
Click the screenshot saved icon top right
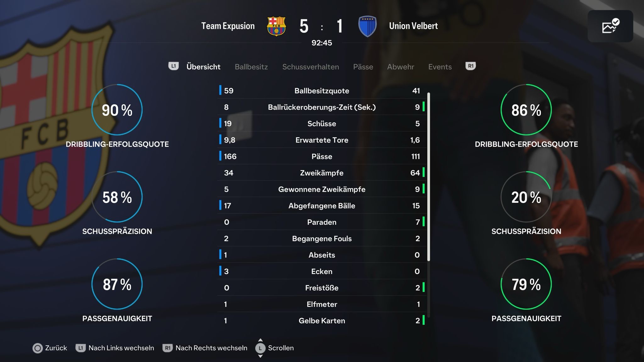tap(610, 26)
